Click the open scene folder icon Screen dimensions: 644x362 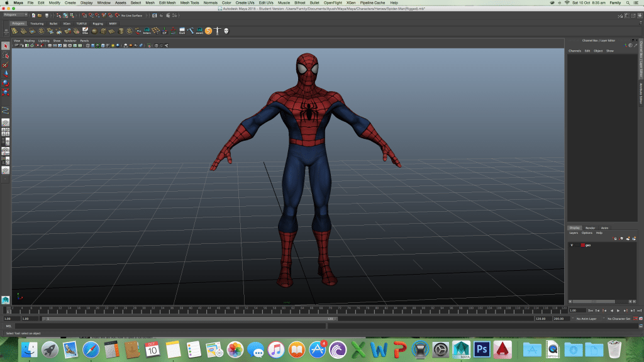40,15
